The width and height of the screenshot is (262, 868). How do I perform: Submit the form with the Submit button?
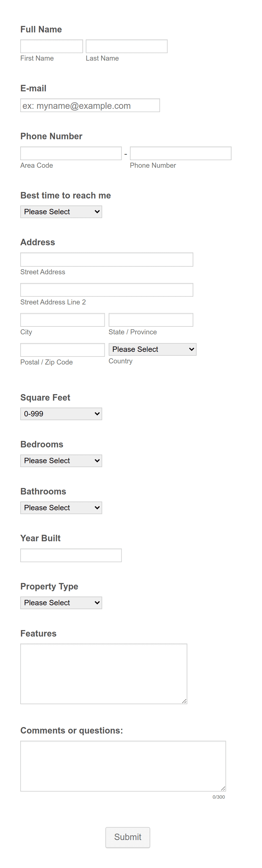point(128,837)
